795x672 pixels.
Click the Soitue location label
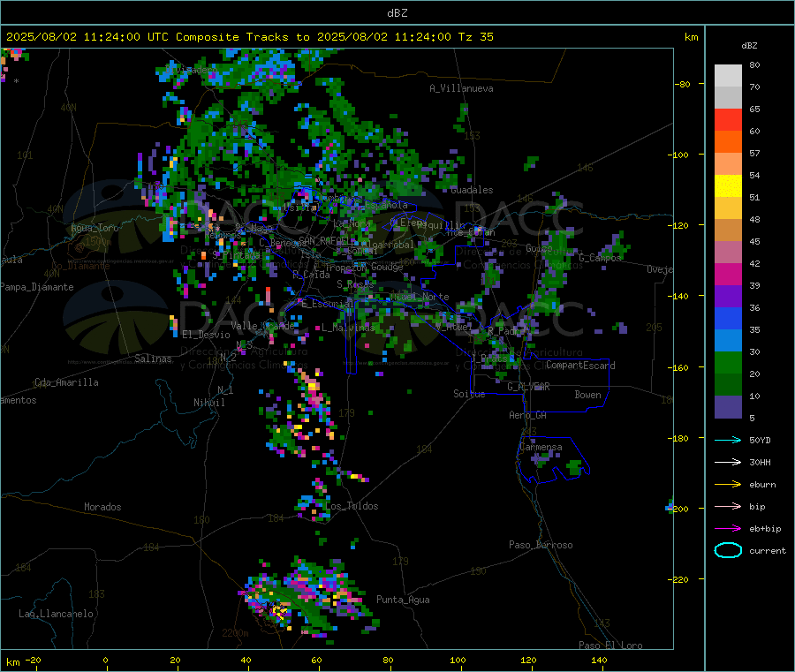click(x=469, y=394)
